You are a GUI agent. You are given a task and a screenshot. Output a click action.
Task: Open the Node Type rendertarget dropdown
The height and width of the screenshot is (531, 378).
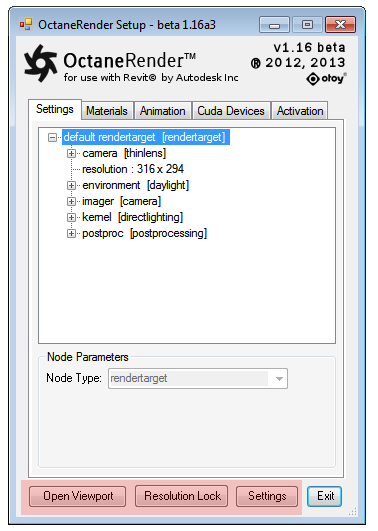[198, 379]
